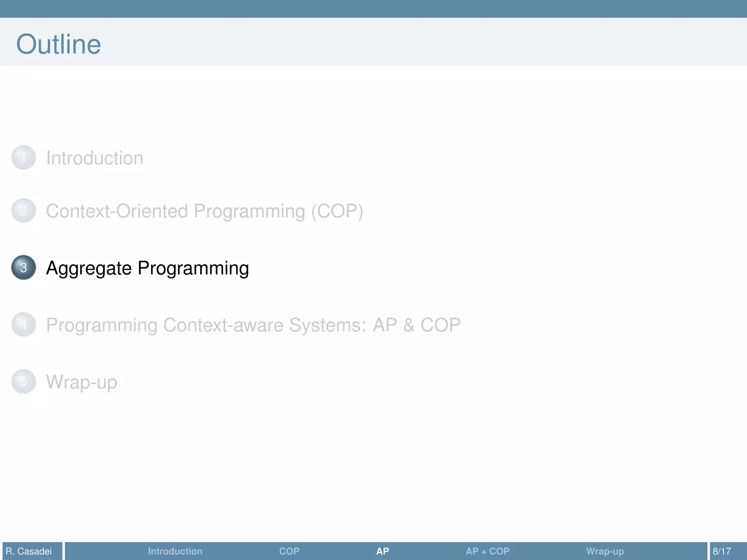Select the Aggregate Programming outline entry
The image size is (747, 560).
pos(147,269)
